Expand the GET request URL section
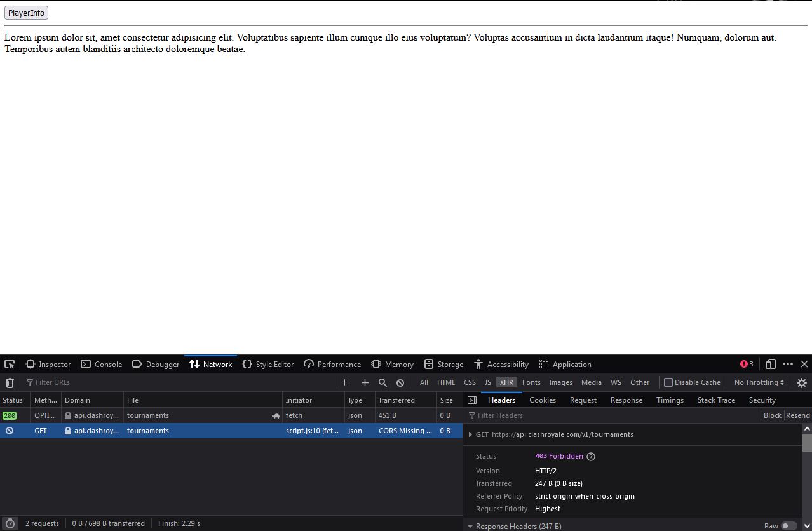The width and height of the screenshot is (812, 531). click(470, 434)
